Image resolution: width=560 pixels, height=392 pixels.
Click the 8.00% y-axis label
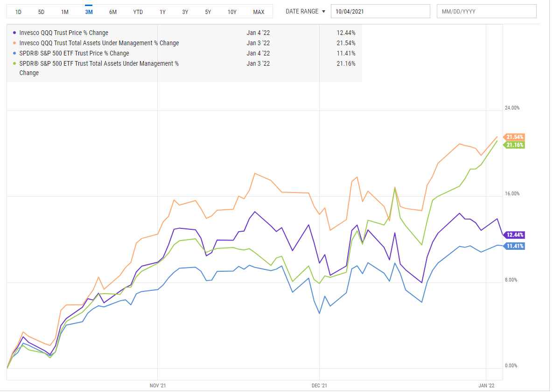pos(511,280)
